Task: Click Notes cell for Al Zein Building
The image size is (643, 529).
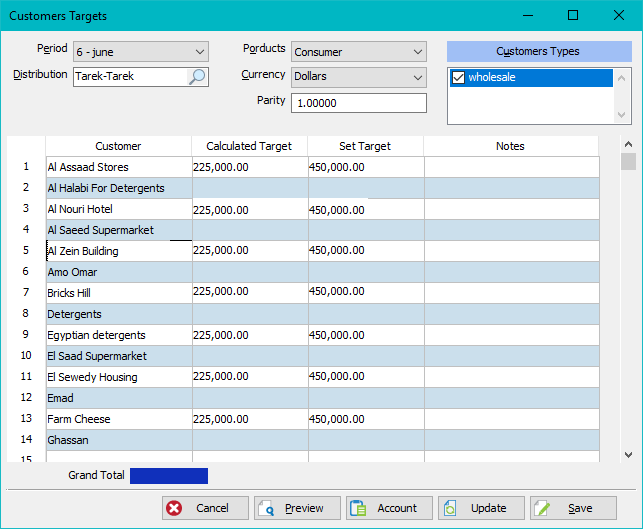Action: (512, 251)
